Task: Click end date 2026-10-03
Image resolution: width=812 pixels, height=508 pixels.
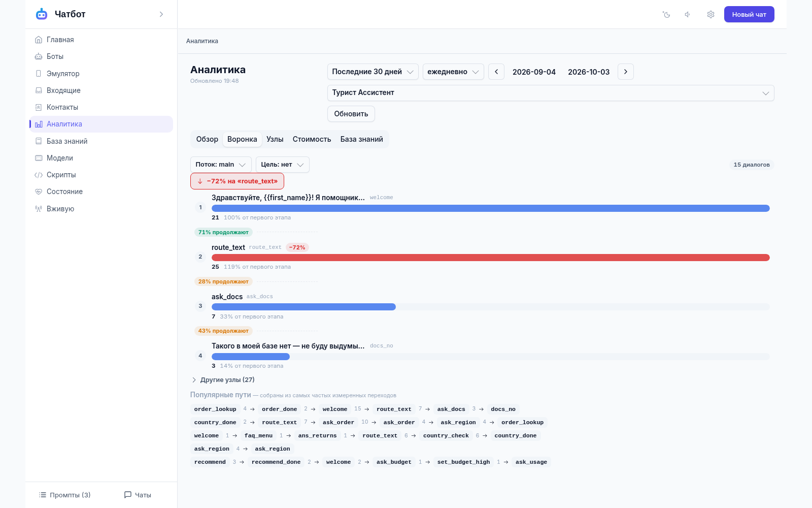Action: 589,72
